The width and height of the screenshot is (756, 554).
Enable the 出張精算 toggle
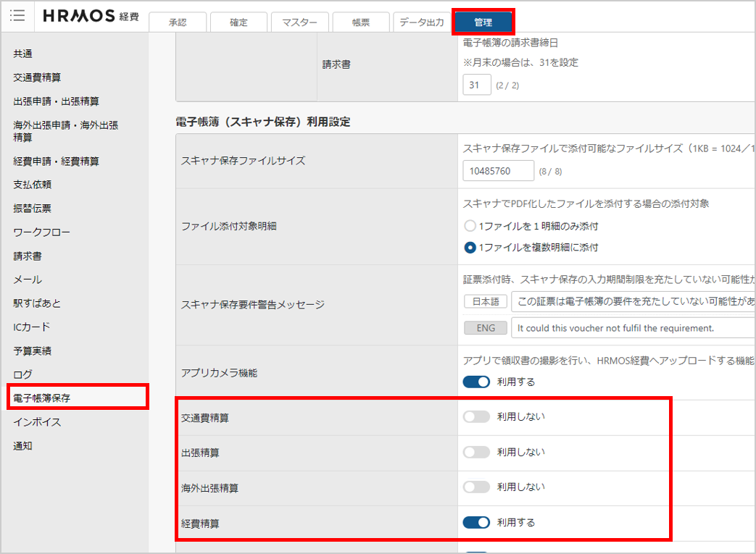[476, 452]
